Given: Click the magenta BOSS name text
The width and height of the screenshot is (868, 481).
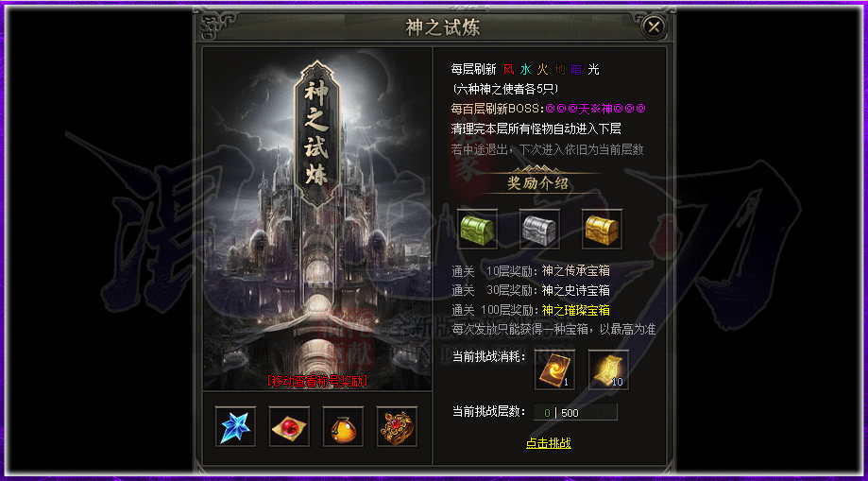Looking at the screenshot, I should [596, 109].
